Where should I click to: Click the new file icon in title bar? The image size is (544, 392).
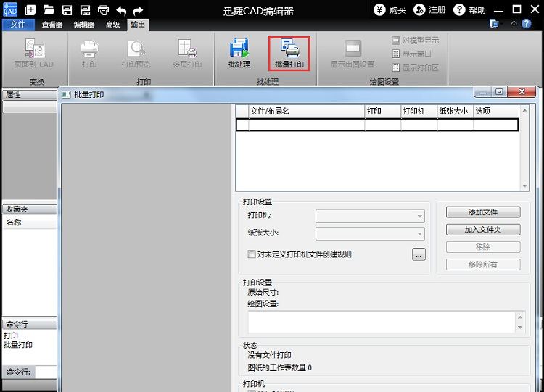(x=30, y=10)
